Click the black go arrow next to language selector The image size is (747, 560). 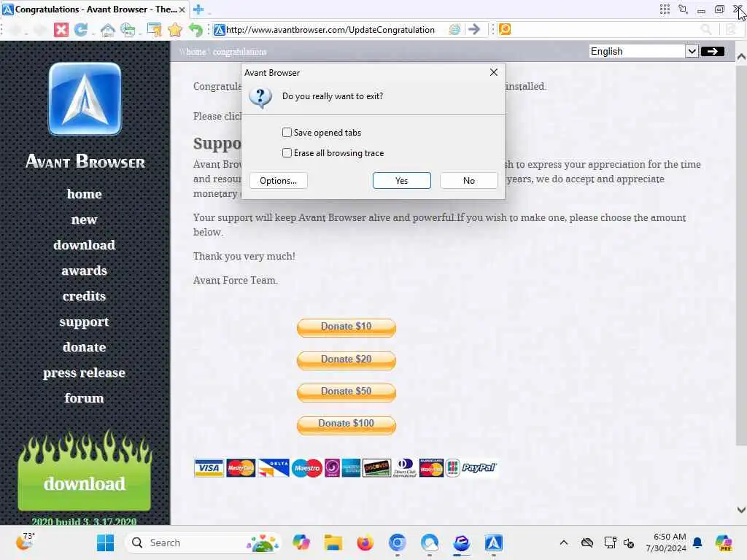[x=712, y=52]
